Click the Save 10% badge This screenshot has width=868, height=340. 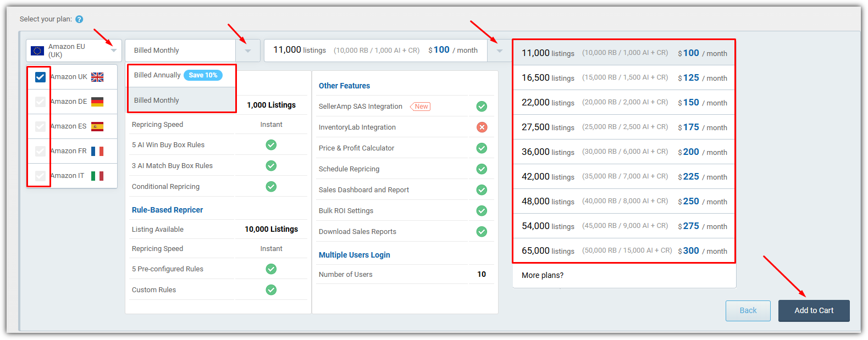click(203, 75)
